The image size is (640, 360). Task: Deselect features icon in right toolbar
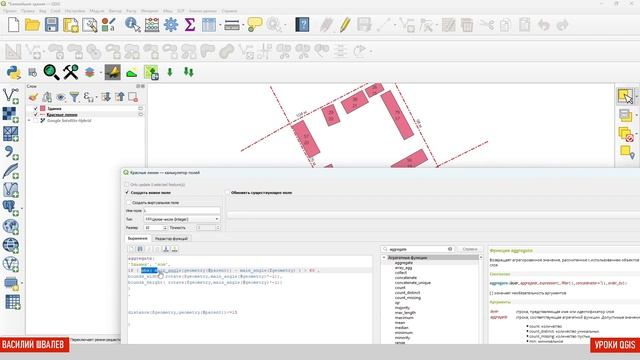click(x=626, y=134)
